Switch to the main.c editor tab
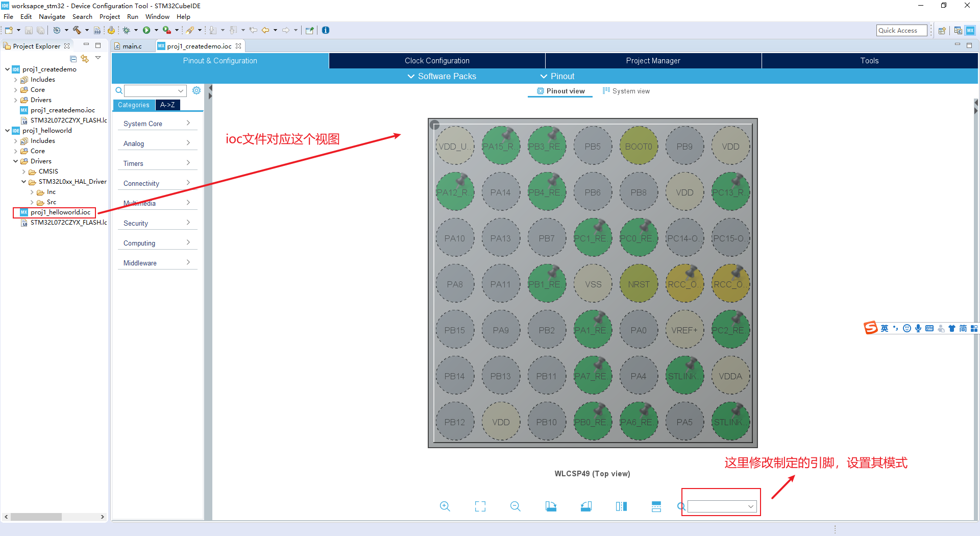This screenshot has width=980, height=536. coord(132,46)
